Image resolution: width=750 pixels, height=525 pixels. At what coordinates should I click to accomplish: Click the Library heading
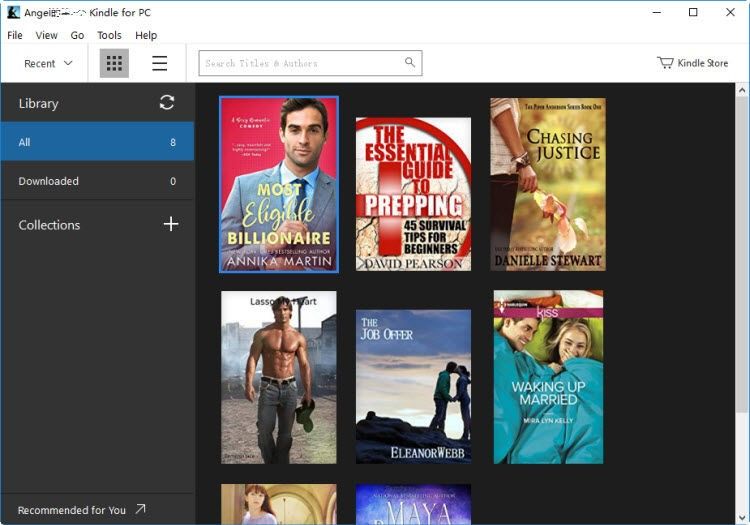pyautogui.click(x=38, y=103)
